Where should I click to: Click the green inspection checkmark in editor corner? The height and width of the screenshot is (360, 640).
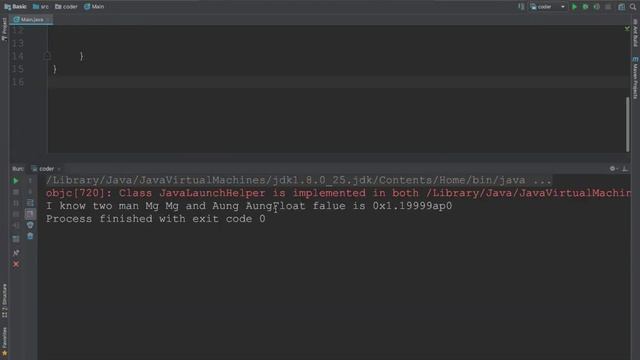tap(627, 28)
